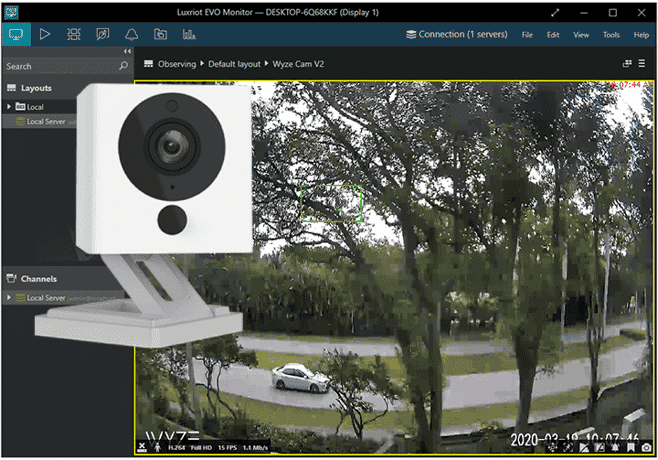Switch to live monitoring mode icon
The image size is (658, 460).
point(15,34)
